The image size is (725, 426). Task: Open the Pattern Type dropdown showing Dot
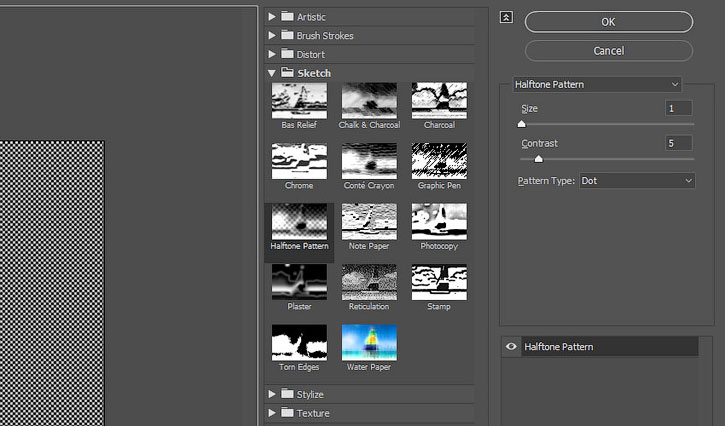point(637,180)
